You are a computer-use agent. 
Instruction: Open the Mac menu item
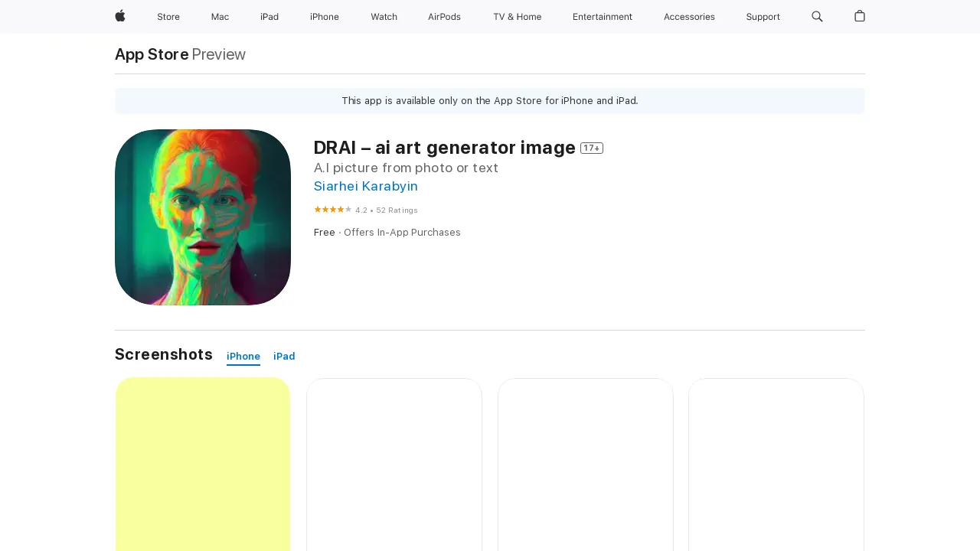[220, 17]
